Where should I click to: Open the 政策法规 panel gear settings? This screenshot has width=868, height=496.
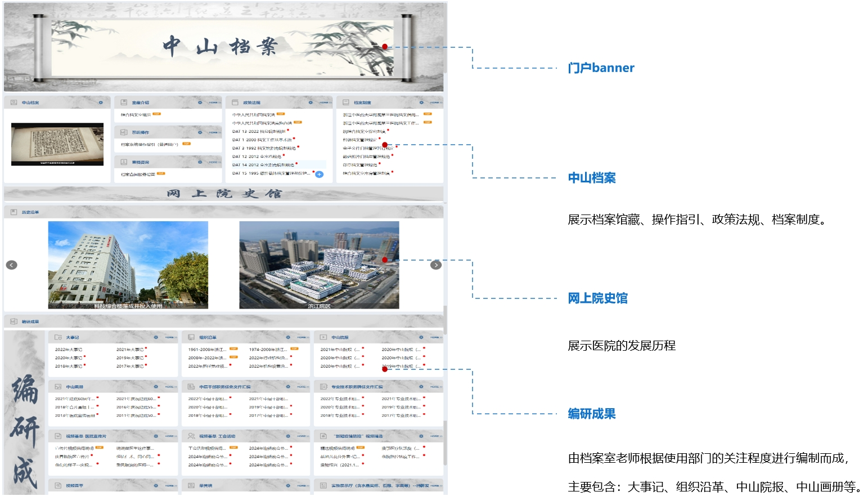(311, 102)
